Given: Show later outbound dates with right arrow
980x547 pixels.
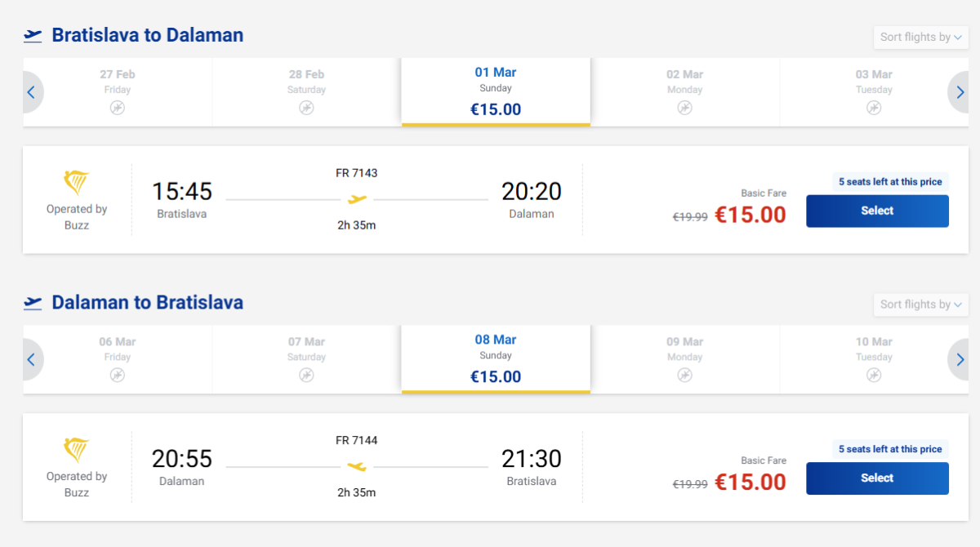Looking at the screenshot, I should coord(960,92).
